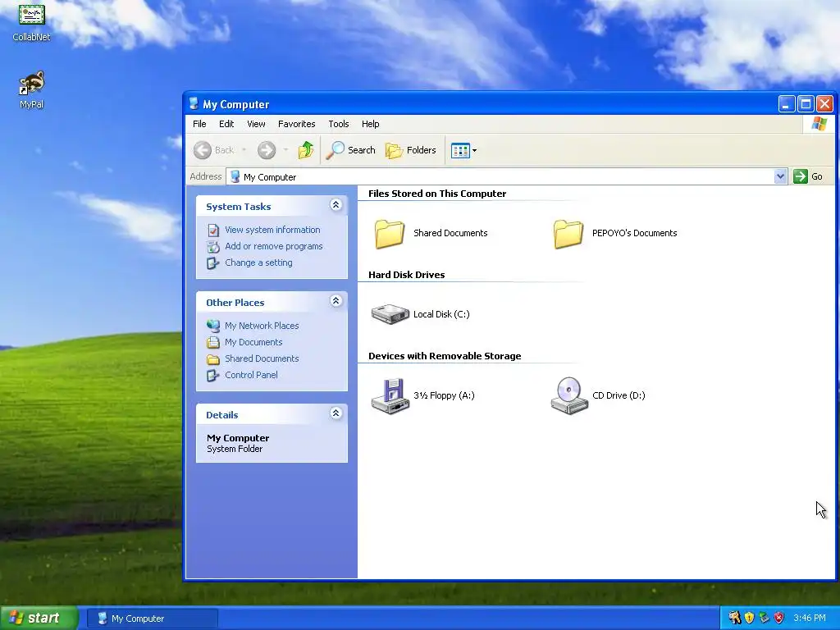Open the File menu
The height and width of the screenshot is (630, 840).
[x=199, y=124]
